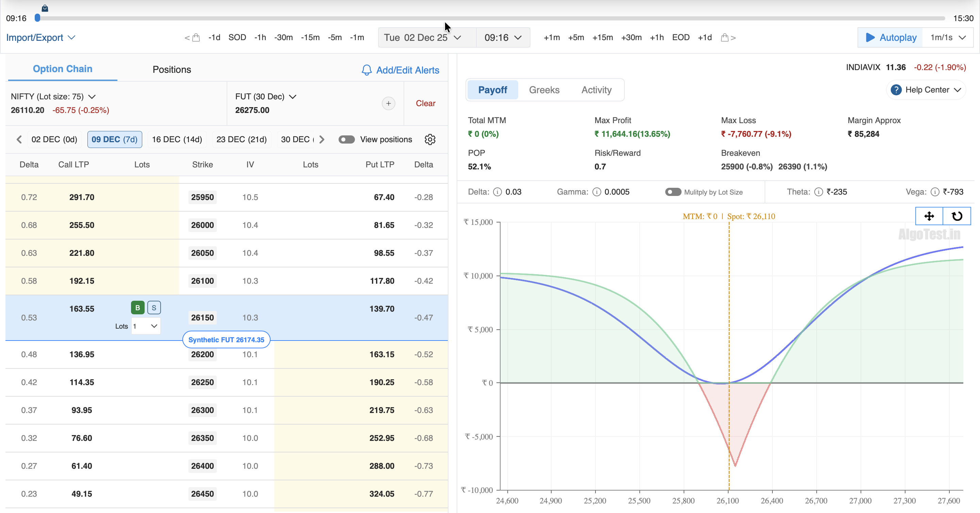Click the previous-session bag icon
The image size is (980, 513).
click(x=196, y=38)
